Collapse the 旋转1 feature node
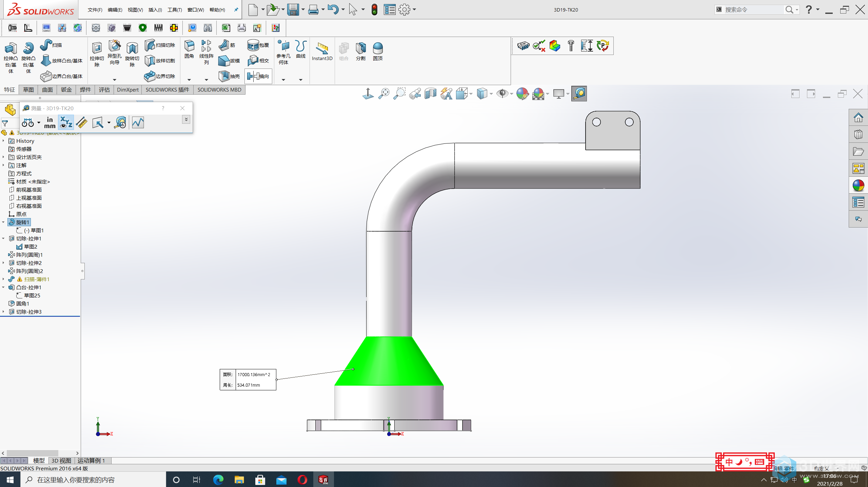868x487 pixels. click(x=3, y=222)
